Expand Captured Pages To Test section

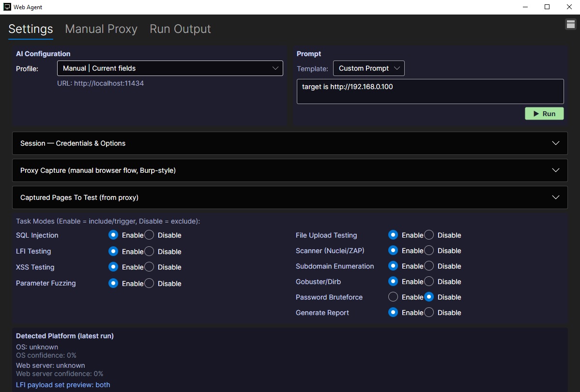[290, 197]
